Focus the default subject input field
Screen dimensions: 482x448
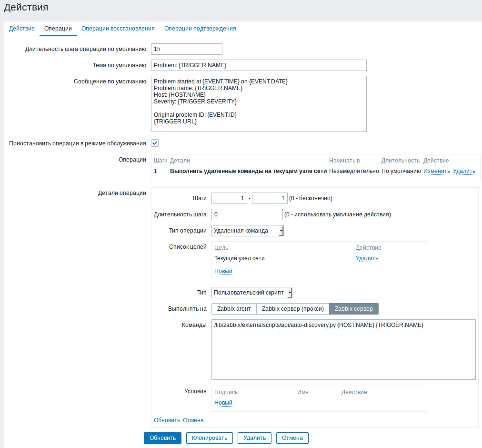259,65
